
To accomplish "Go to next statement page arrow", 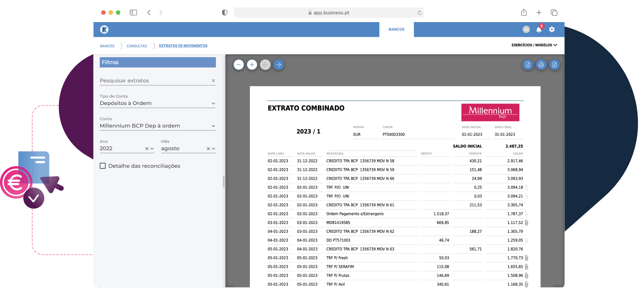I will (279, 65).
